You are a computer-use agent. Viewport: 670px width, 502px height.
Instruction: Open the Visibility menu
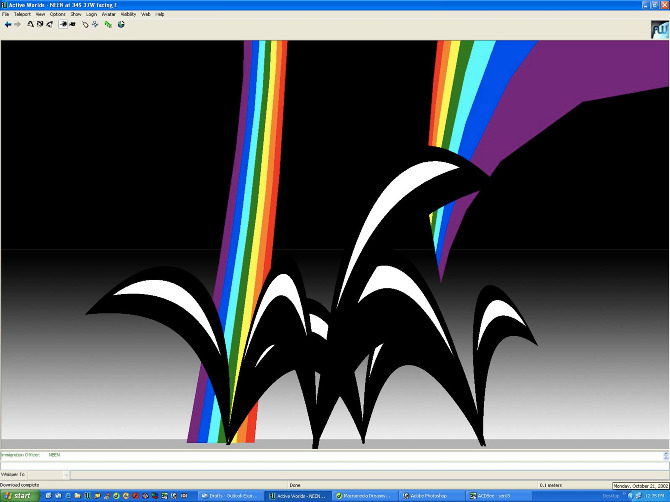128,15
